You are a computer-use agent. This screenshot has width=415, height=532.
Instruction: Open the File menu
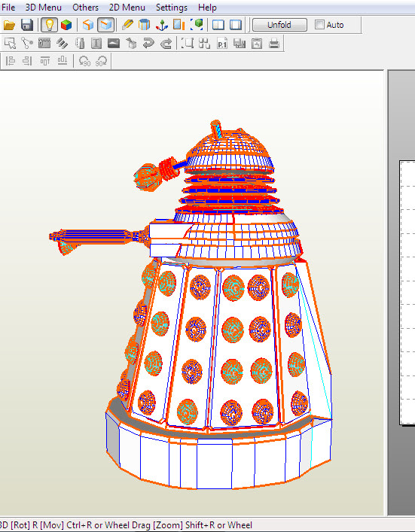(8, 7)
